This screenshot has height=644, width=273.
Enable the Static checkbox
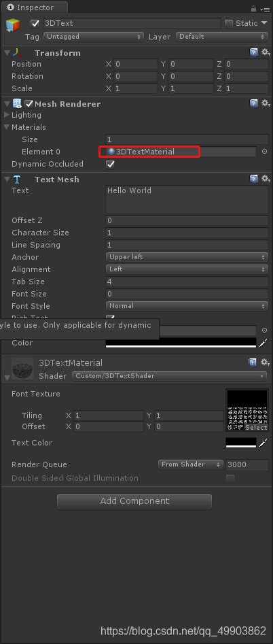(229, 23)
